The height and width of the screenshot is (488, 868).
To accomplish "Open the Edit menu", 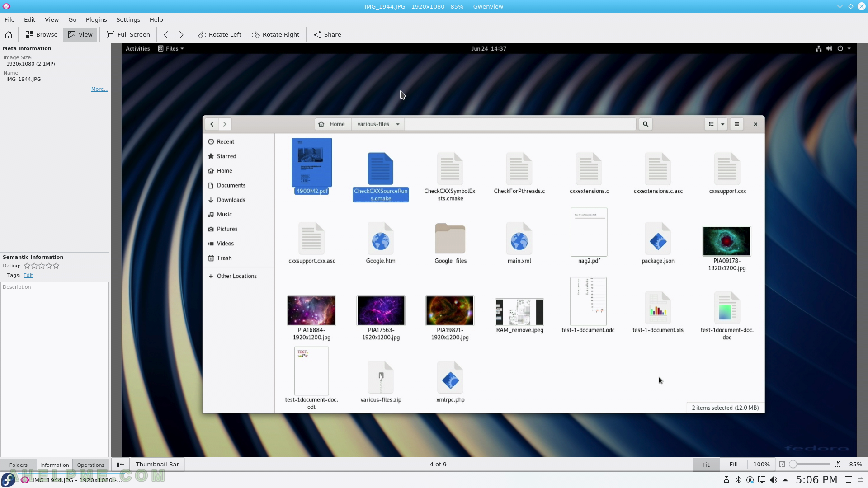I will pos(30,20).
